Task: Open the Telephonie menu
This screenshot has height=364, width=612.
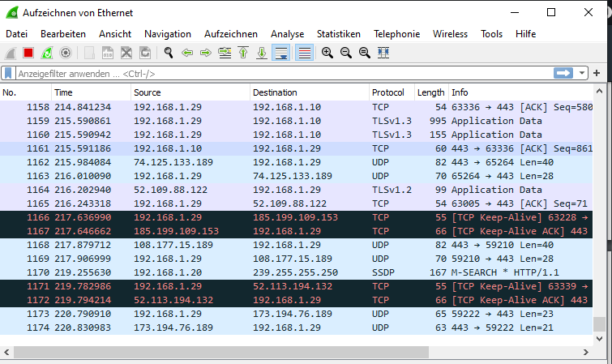Action: pyautogui.click(x=396, y=34)
